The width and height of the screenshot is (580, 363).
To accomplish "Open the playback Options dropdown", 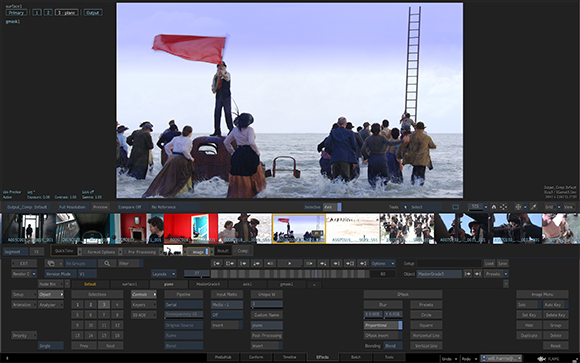I will [x=383, y=263].
